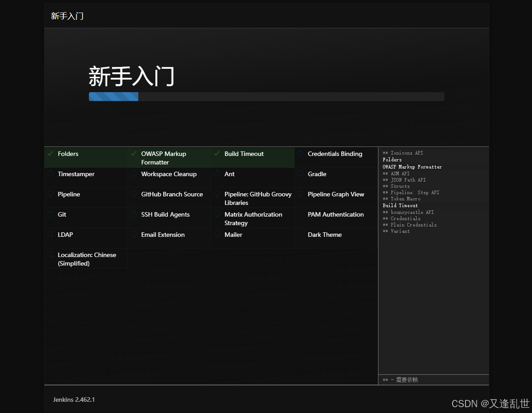The height and width of the screenshot is (413, 532).
Task: Click Build Timeout in install log
Action: [400, 205]
